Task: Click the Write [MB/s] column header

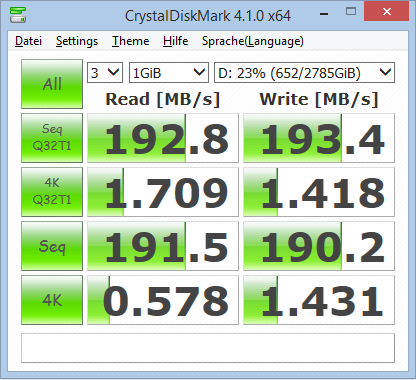Action: click(319, 99)
